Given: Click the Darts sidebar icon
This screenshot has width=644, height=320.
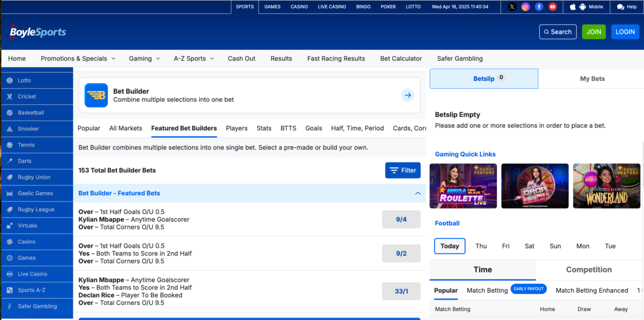Looking at the screenshot, I should click(x=10, y=161).
